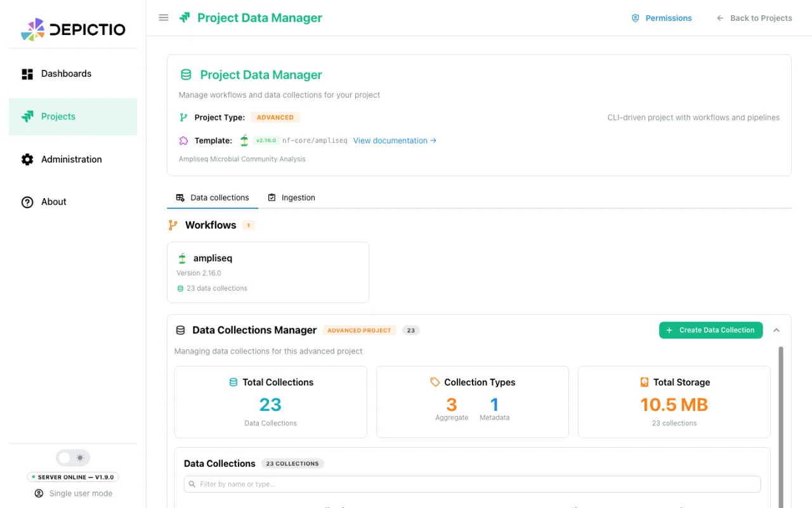Click the SERVER ONLINE — V1.9.0 status badge
812x508 pixels.
(x=73, y=477)
